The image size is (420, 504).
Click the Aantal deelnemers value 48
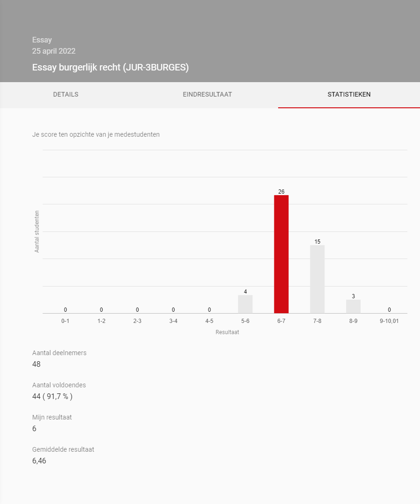coord(36,364)
